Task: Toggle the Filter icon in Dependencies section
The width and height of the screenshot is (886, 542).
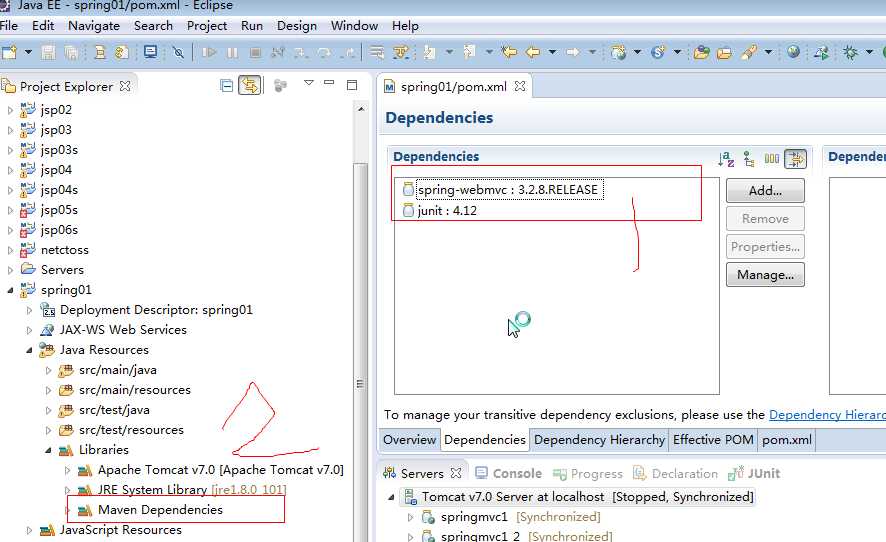Action: [x=796, y=159]
